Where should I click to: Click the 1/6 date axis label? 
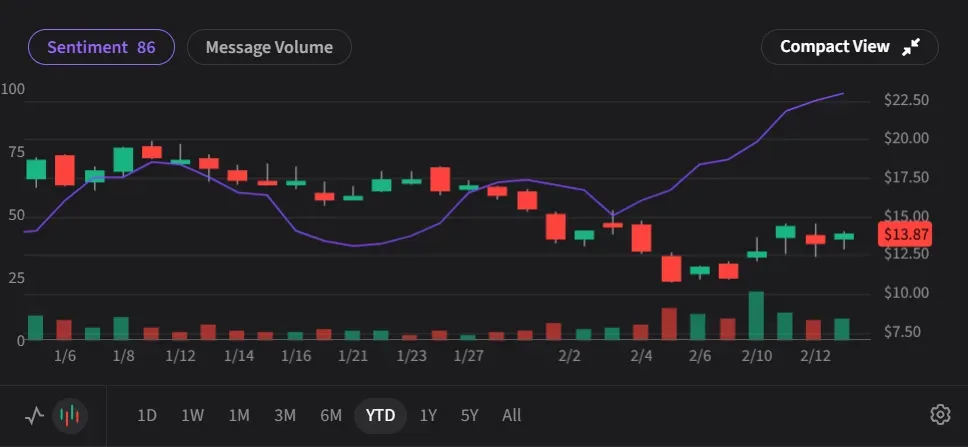point(66,356)
